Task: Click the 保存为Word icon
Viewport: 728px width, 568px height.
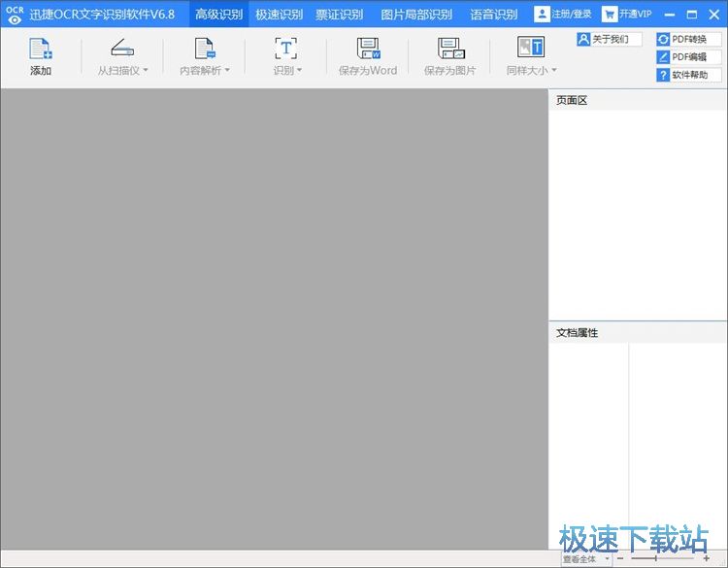Action: pyautogui.click(x=368, y=50)
